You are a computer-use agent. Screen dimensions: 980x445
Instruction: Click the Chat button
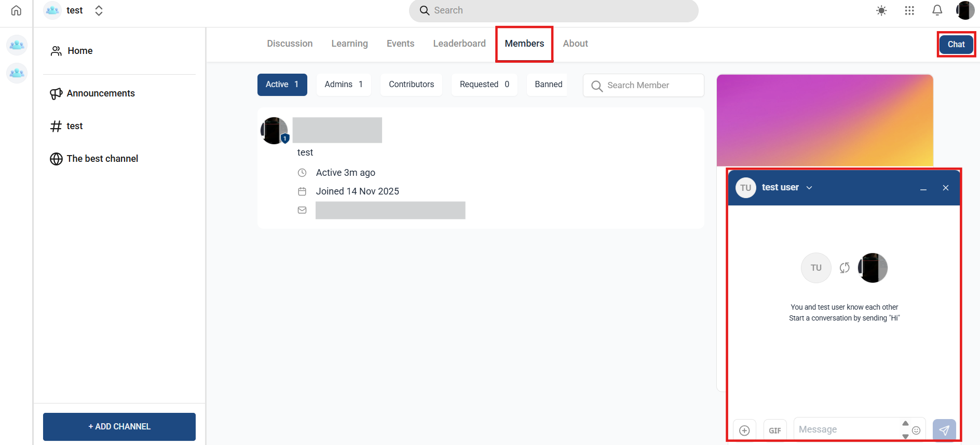tap(956, 44)
